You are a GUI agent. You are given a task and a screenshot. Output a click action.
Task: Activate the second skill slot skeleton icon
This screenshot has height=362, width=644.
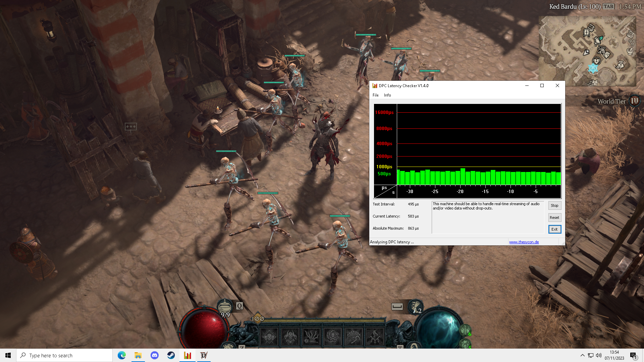click(290, 337)
